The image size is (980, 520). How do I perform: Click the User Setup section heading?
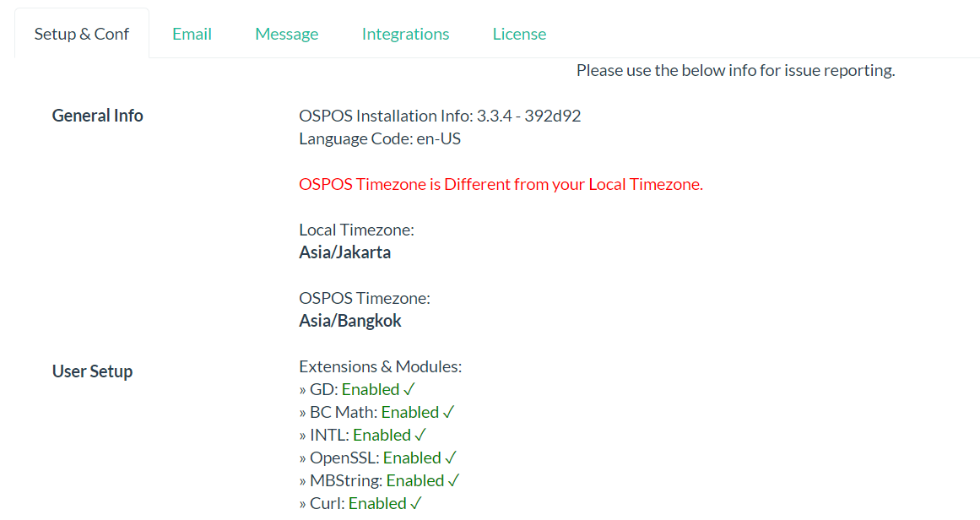point(91,370)
